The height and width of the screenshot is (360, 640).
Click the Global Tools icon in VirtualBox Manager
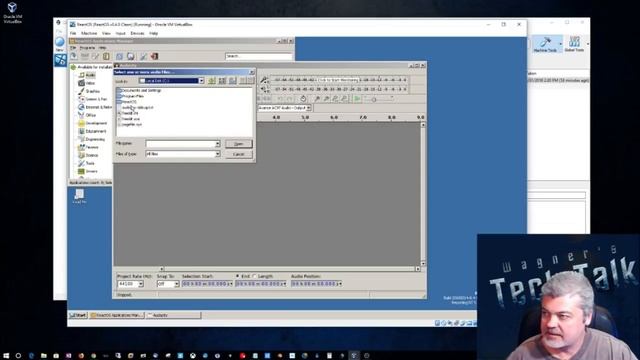tap(574, 44)
